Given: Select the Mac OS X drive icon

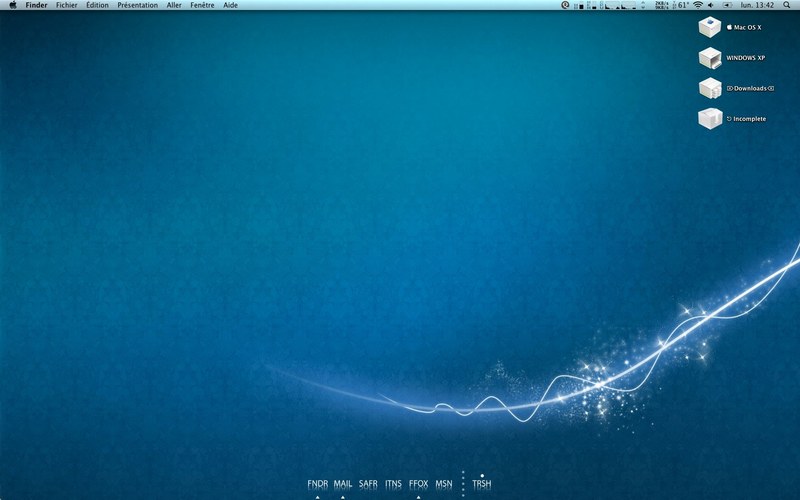Looking at the screenshot, I should click(x=710, y=27).
